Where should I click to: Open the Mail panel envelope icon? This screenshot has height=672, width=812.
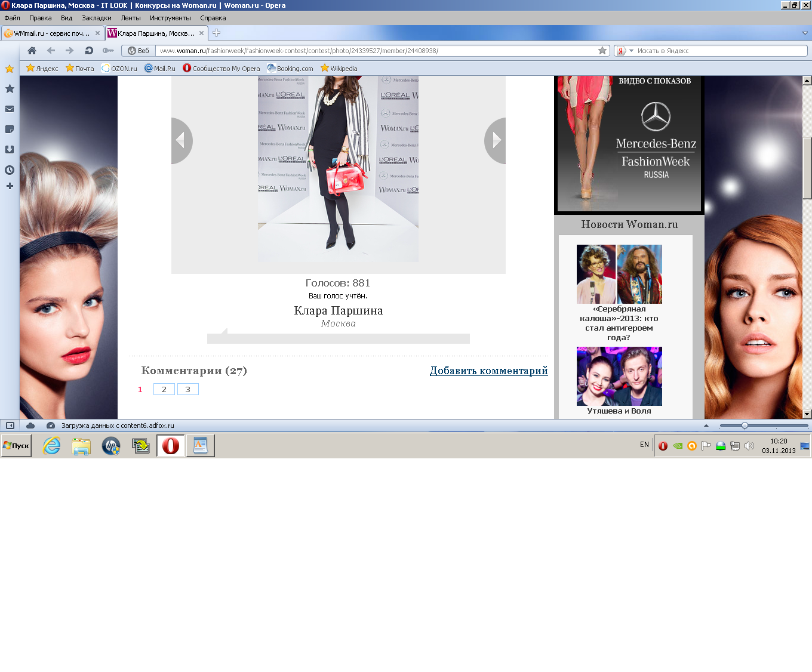pyautogui.click(x=10, y=109)
